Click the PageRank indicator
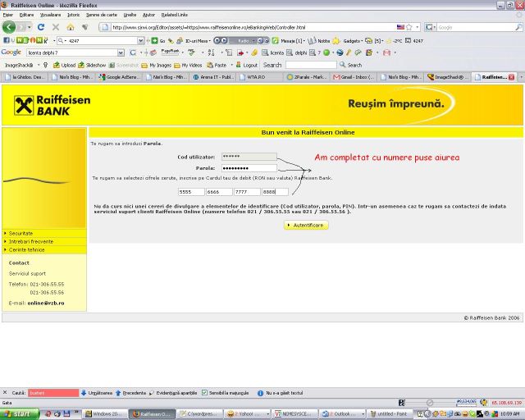 click(170, 52)
